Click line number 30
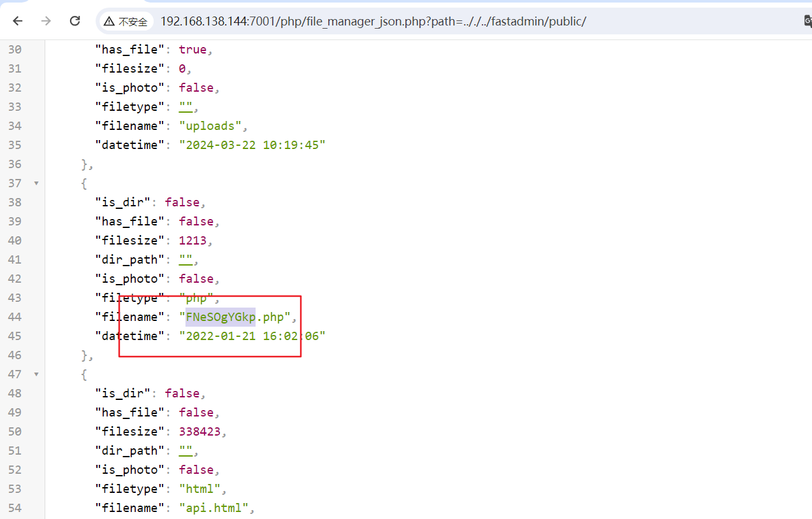This screenshot has width=812, height=519. (15, 49)
